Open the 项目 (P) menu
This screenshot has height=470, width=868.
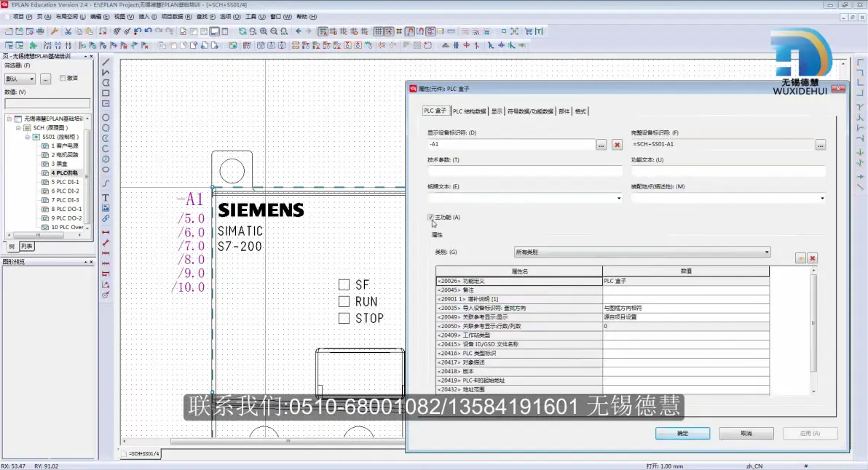[22, 17]
